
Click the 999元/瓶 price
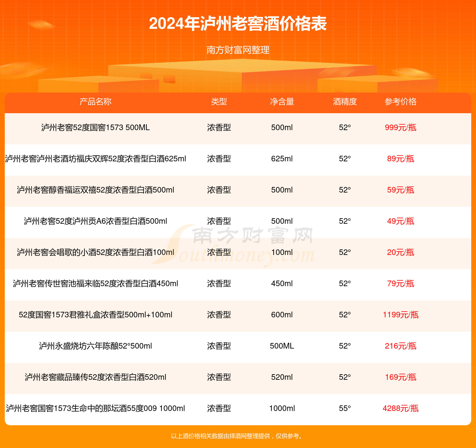(x=401, y=127)
